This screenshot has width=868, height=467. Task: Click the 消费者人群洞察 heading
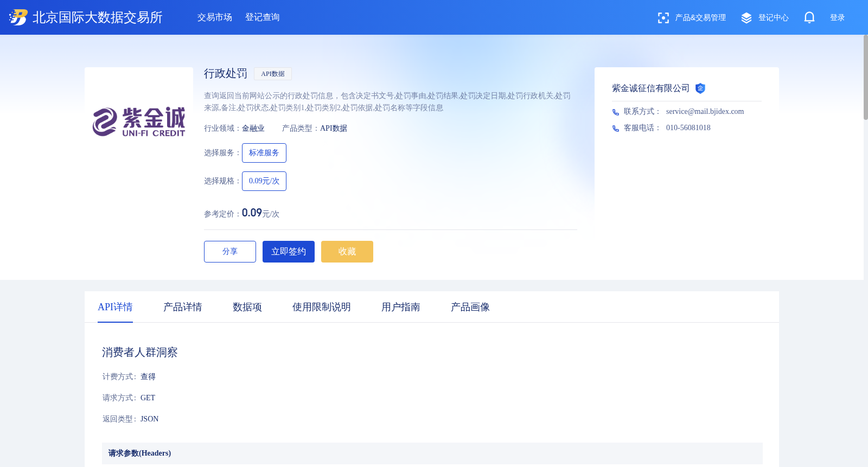coord(140,353)
